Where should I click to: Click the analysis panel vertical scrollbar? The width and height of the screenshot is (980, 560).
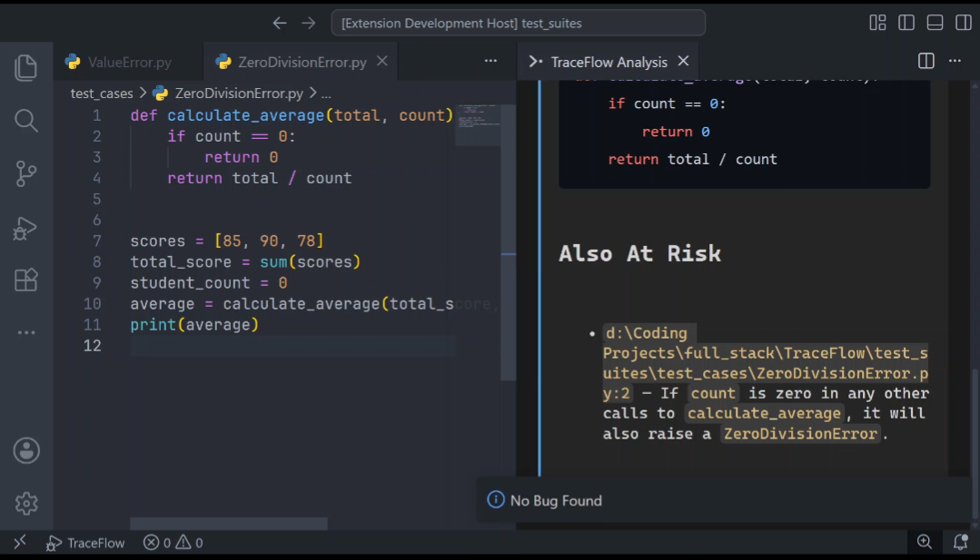[x=975, y=443]
